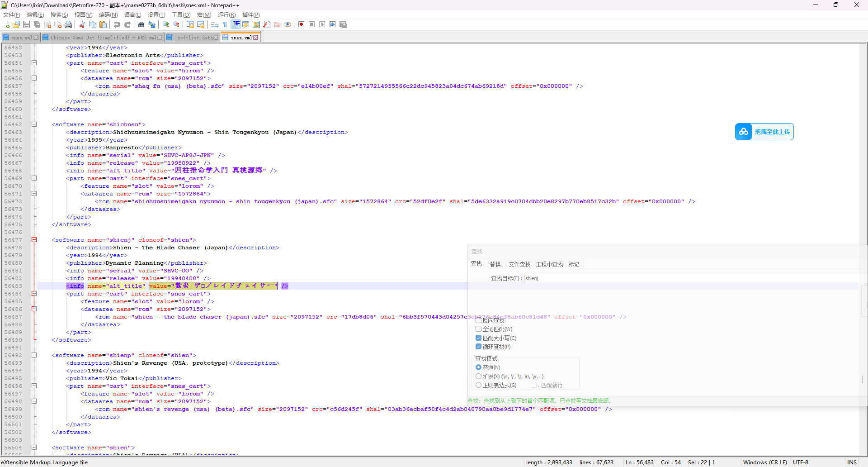Open the 文件(F) menu

point(11,15)
